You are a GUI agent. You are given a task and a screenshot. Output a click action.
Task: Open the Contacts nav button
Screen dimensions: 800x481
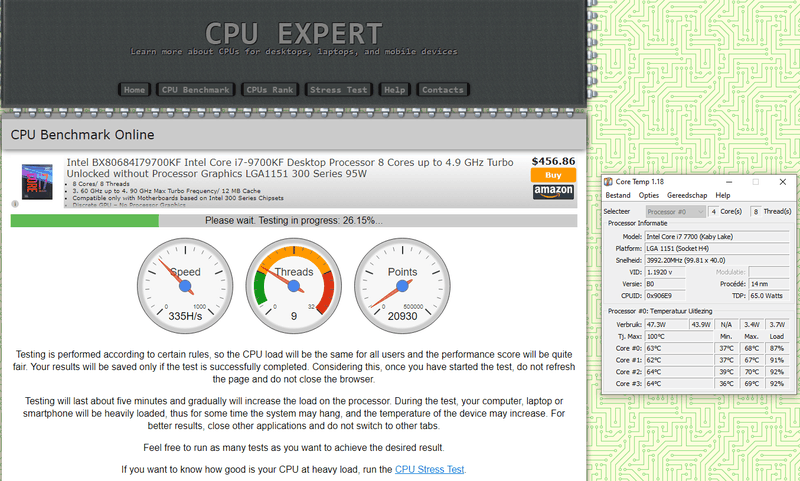[x=443, y=90]
